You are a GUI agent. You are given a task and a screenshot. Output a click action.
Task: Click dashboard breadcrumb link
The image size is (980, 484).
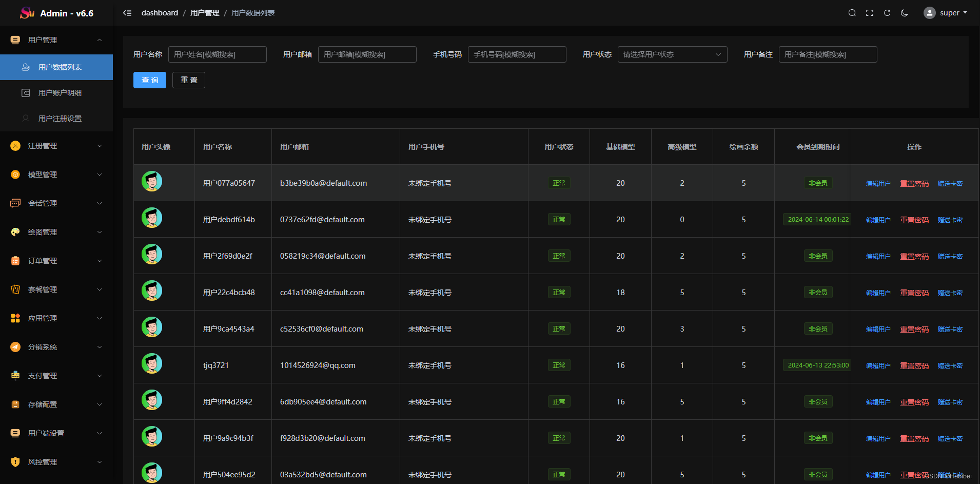click(160, 13)
